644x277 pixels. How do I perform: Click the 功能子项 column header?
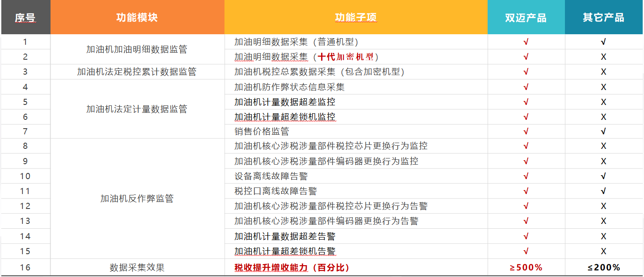[356, 18]
